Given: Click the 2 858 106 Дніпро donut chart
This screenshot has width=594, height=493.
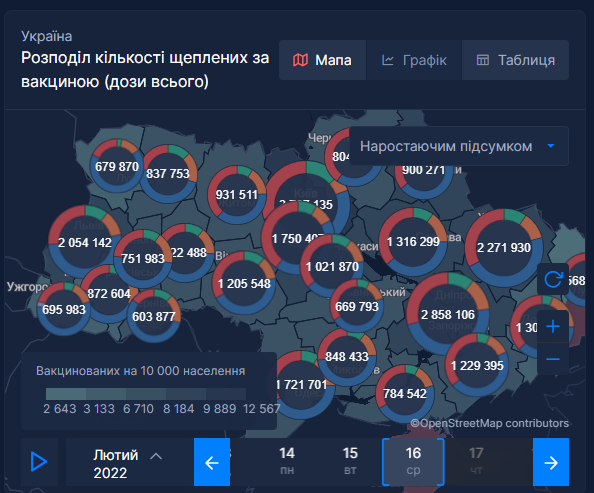Looking at the screenshot, I should (448, 314).
